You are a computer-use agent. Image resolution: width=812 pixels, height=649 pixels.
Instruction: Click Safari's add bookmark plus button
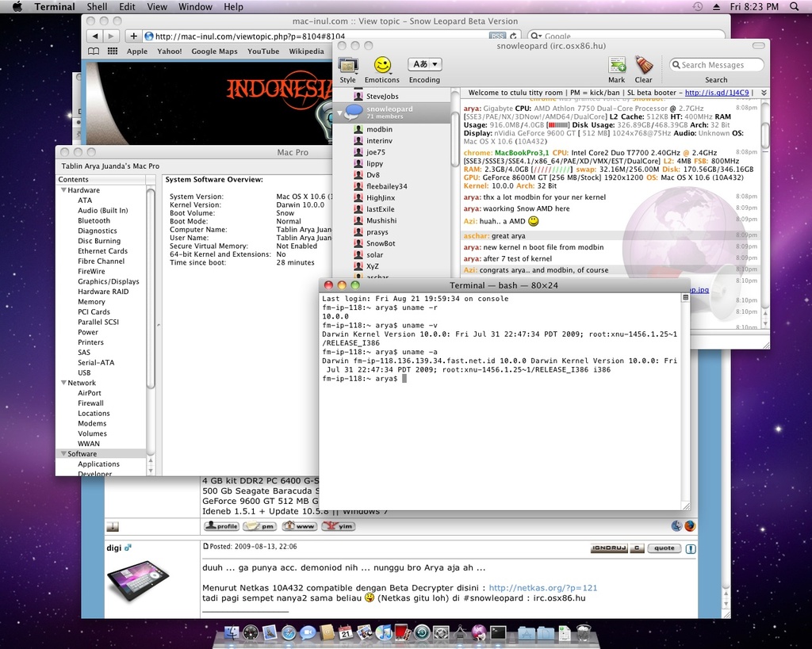(x=133, y=36)
